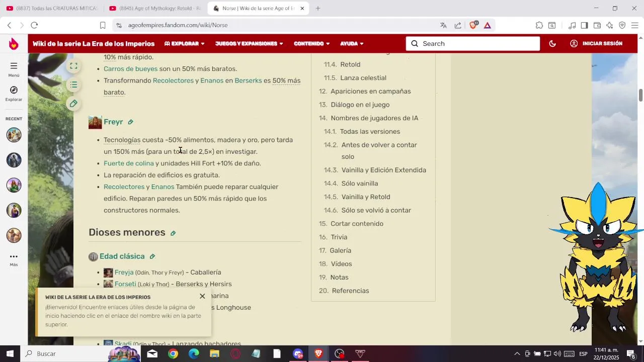Open Brave VPN shield icon
The image size is (644, 362).
point(622,25)
